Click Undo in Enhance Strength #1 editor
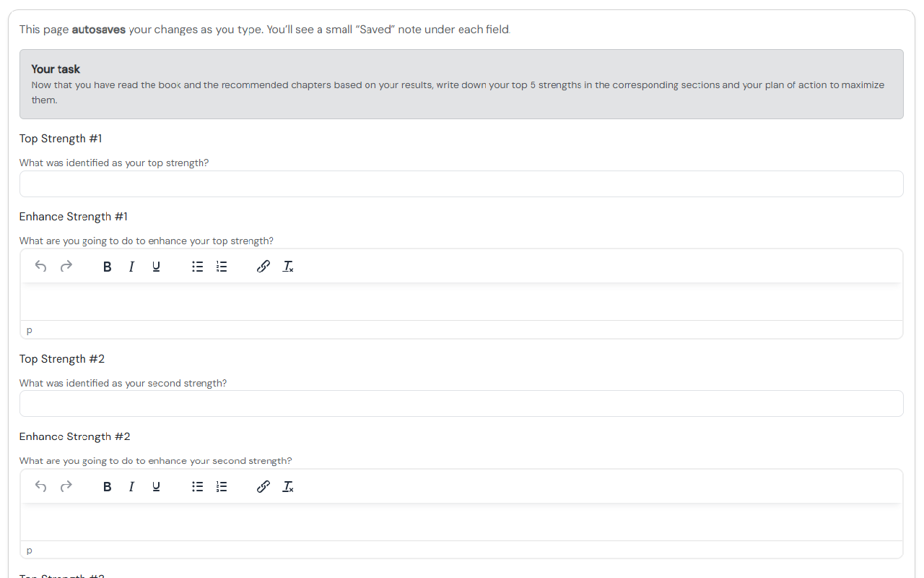The height and width of the screenshot is (578, 924). tap(41, 267)
